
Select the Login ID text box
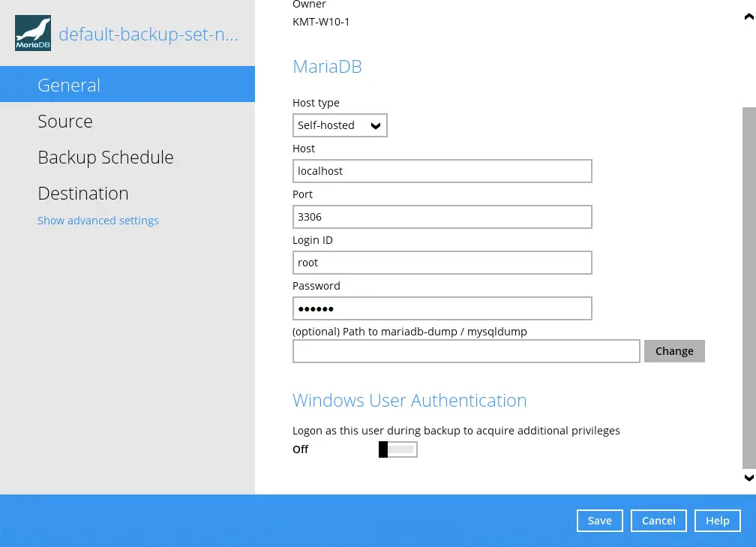tap(442, 263)
